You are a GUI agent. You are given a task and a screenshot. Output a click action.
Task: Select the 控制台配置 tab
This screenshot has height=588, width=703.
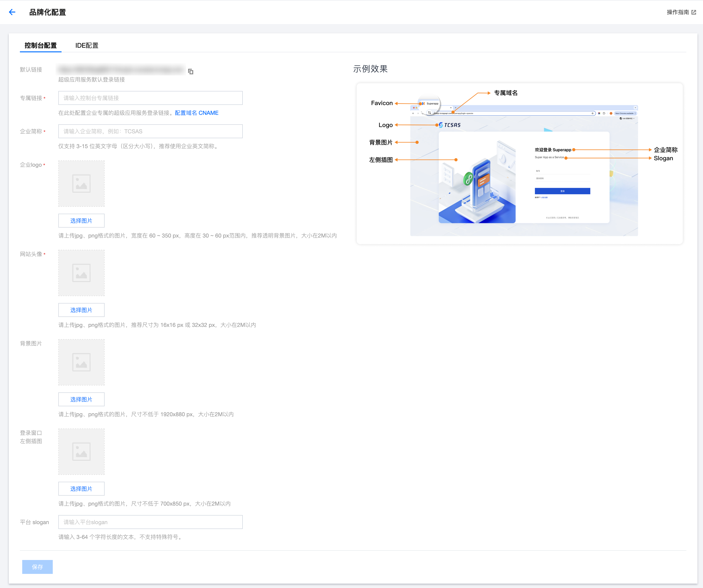click(x=40, y=46)
